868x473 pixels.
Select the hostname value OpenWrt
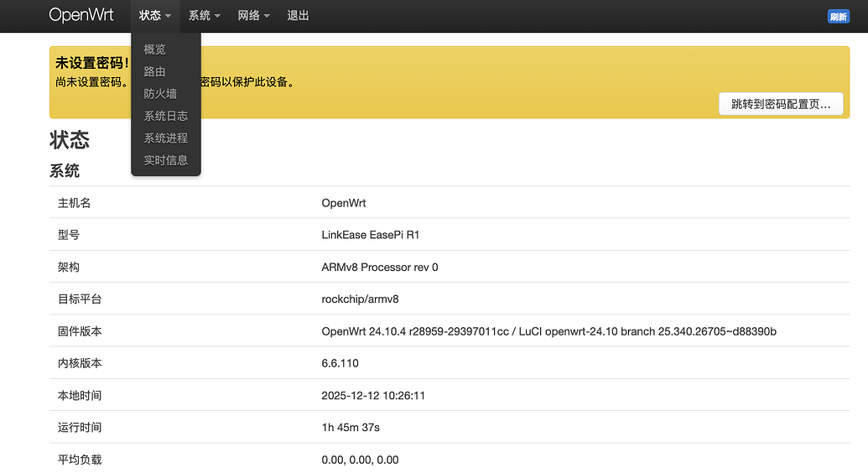[x=344, y=203]
